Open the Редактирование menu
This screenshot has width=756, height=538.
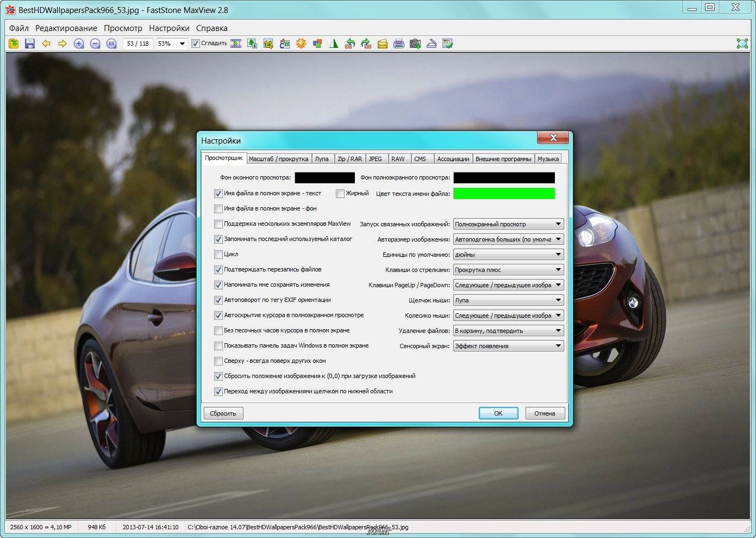pos(66,28)
